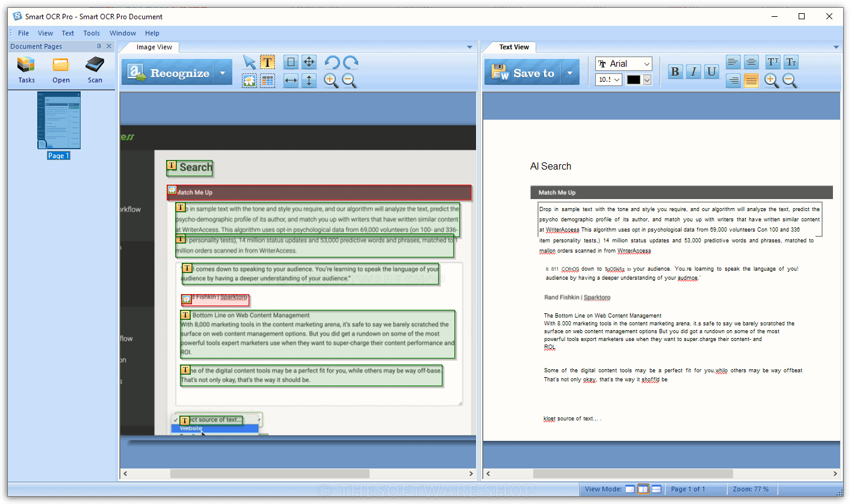Click the AI Search heading in Text View
The image size is (851, 504).
pos(551,167)
